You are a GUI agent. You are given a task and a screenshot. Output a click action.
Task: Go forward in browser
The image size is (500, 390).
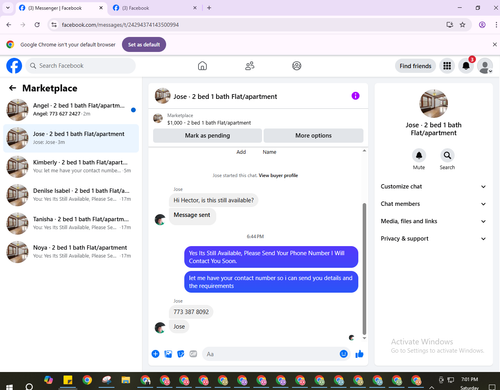click(x=23, y=25)
